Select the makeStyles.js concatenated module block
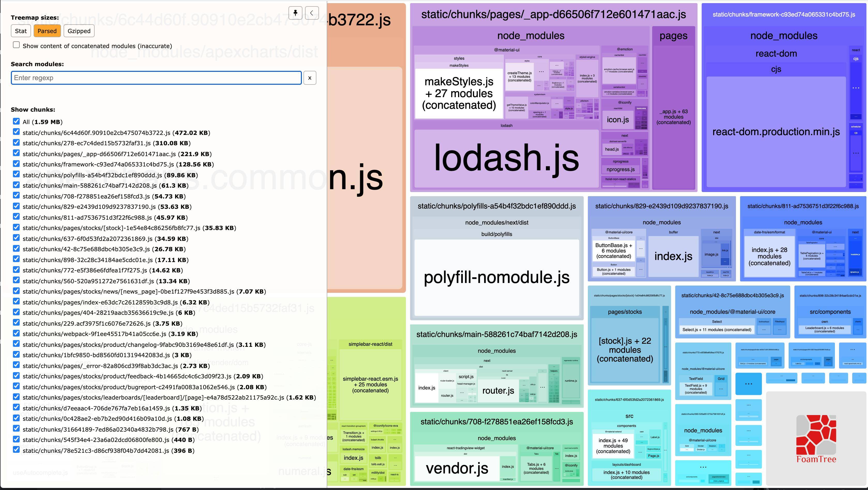 (x=459, y=93)
